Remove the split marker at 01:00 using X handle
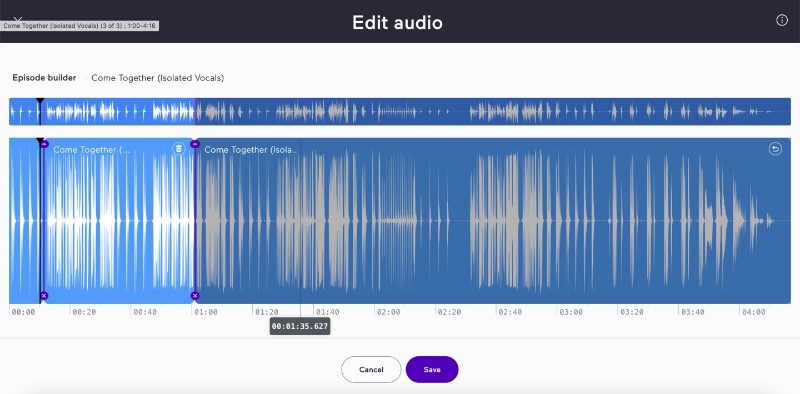800x394 pixels. click(194, 296)
